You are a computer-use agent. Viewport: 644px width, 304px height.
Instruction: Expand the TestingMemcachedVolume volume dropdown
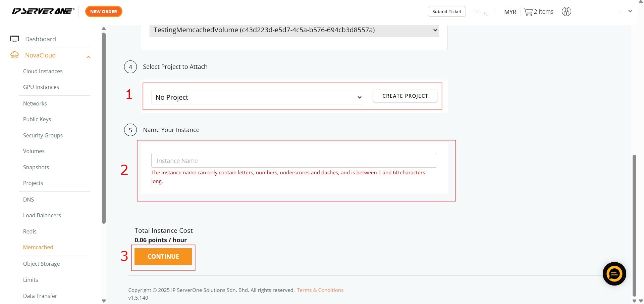(x=294, y=30)
